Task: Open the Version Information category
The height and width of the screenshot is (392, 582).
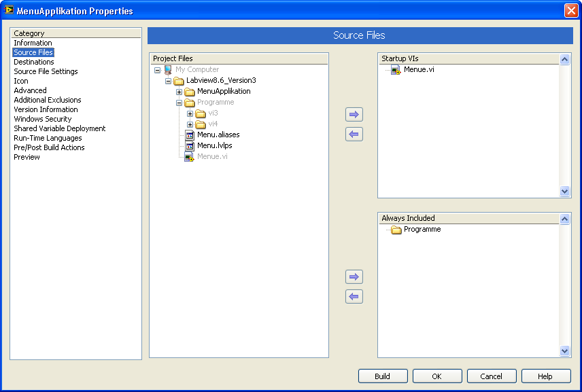Action: 46,109
